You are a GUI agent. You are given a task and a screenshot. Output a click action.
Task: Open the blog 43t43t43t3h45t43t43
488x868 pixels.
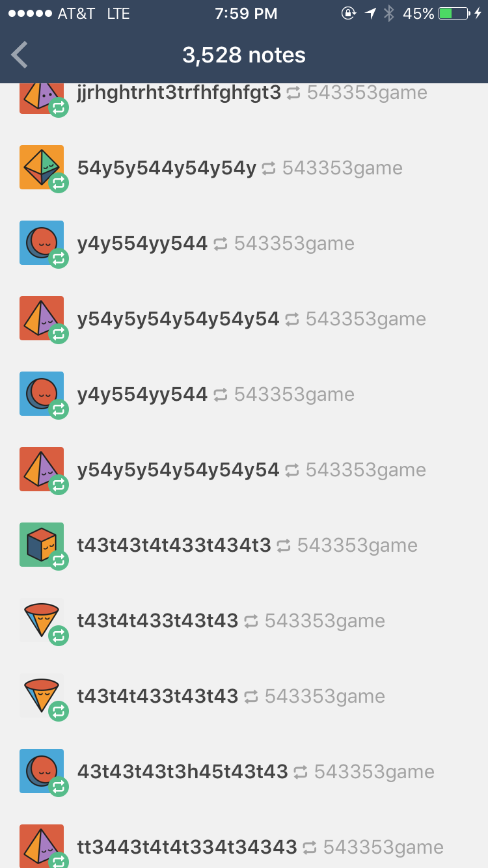click(x=182, y=772)
